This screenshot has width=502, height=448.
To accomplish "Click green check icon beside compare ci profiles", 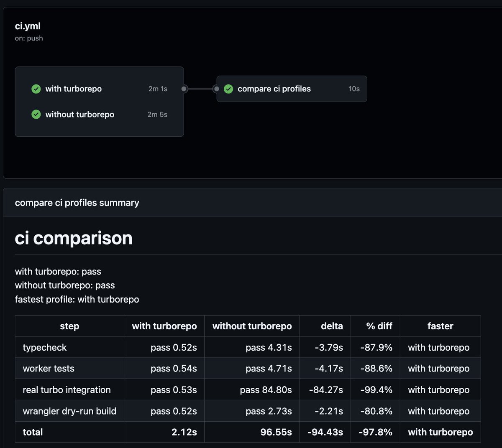I will click(x=228, y=89).
